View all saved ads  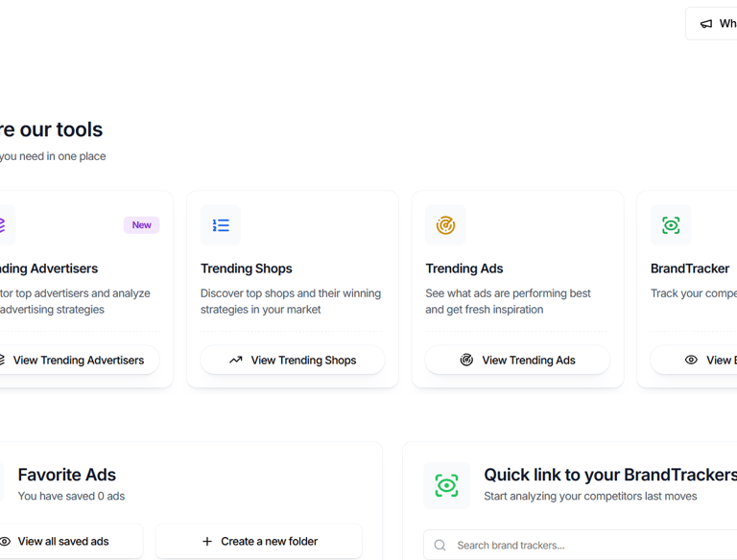[x=63, y=542]
